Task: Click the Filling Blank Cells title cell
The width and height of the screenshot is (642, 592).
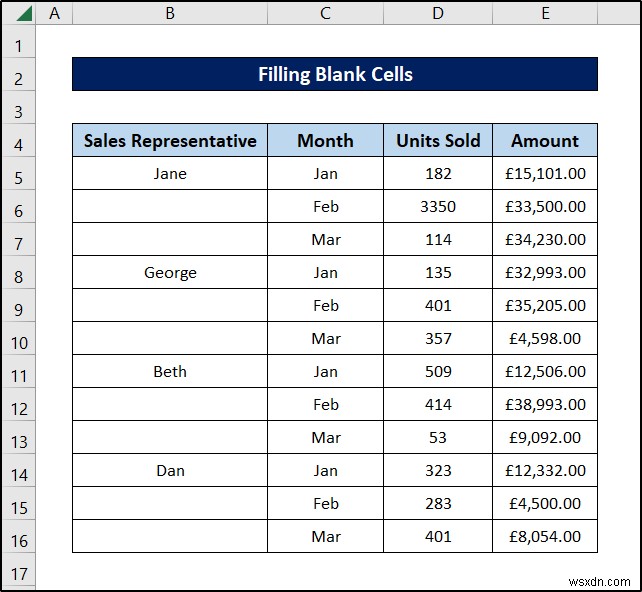Action: pyautogui.click(x=335, y=75)
